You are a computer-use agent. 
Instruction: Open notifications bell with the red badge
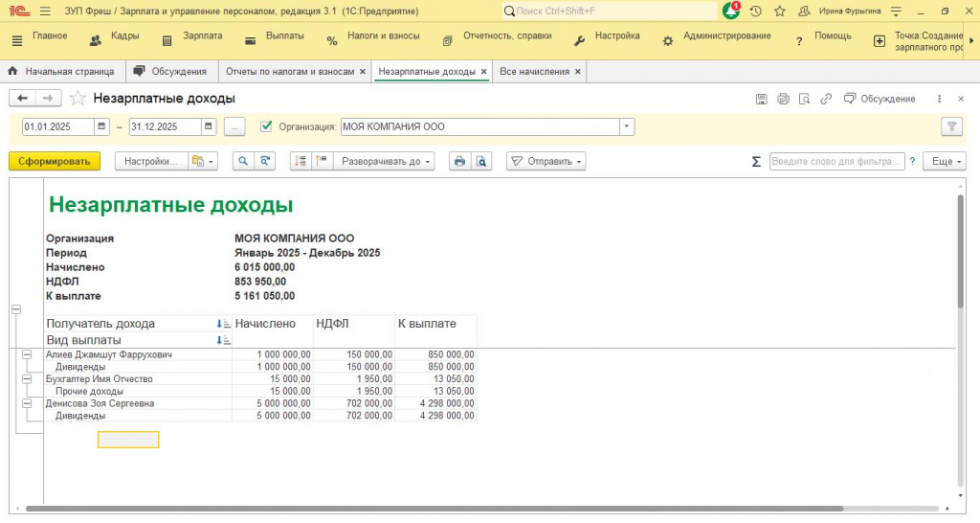point(730,11)
